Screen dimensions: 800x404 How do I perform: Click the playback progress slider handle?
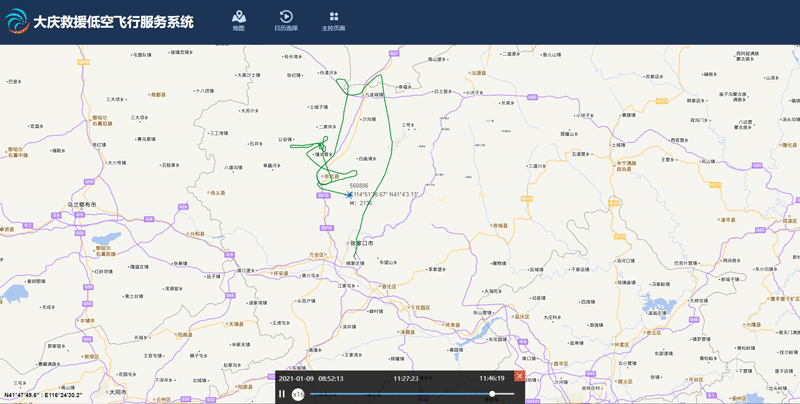coord(492,394)
